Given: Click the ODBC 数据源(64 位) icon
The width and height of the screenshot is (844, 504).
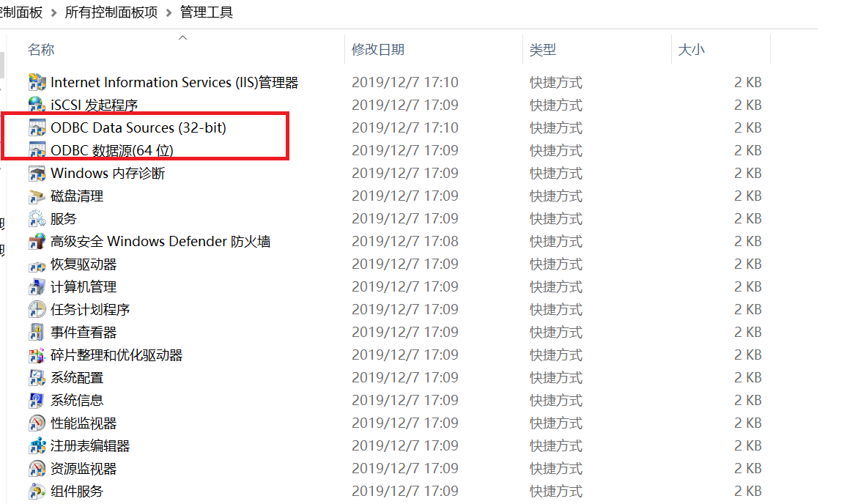Looking at the screenshot, I should tap(37, 150).
